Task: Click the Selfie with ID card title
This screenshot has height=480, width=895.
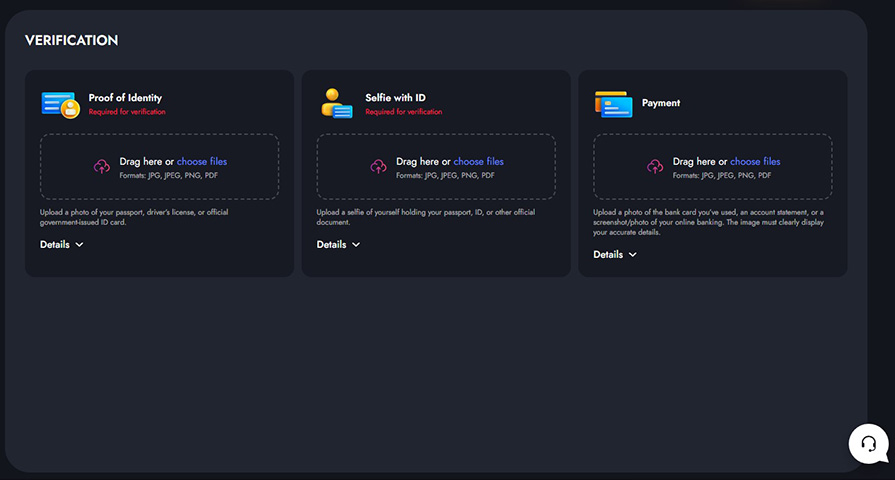Action: point(395,98)
